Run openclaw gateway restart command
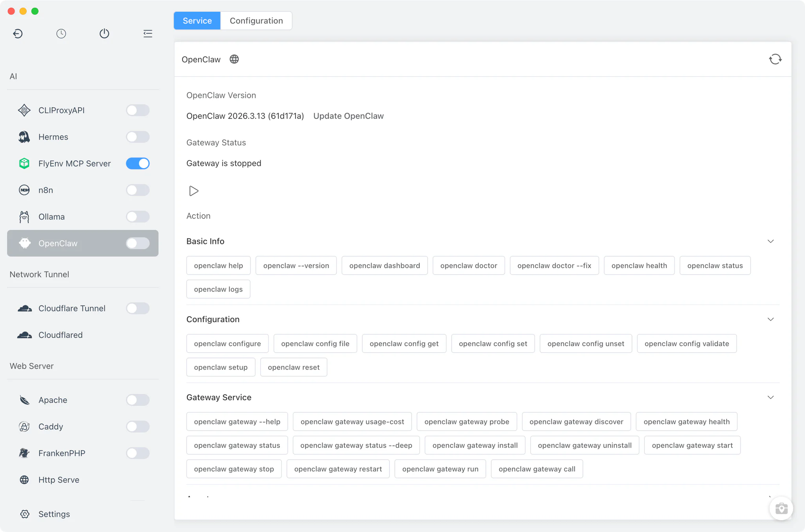This screenshot has width=805, height=532. (338, 469)
